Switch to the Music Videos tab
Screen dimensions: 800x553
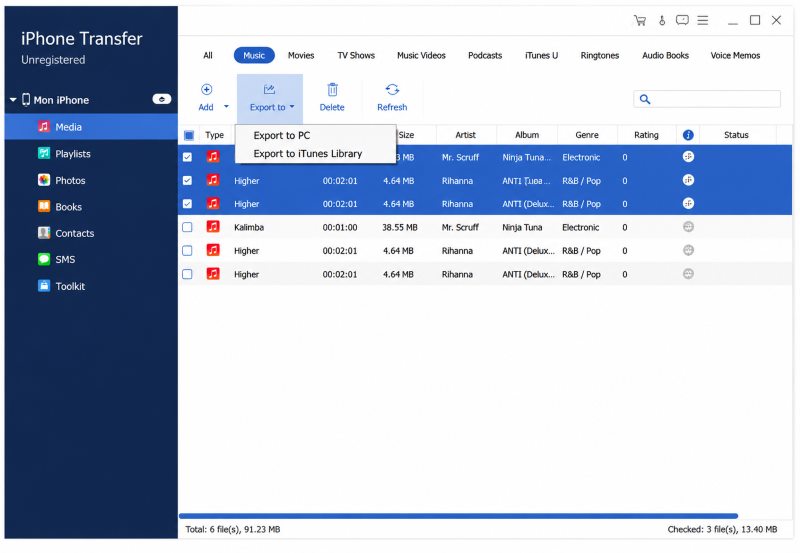[x=421, y=55]
